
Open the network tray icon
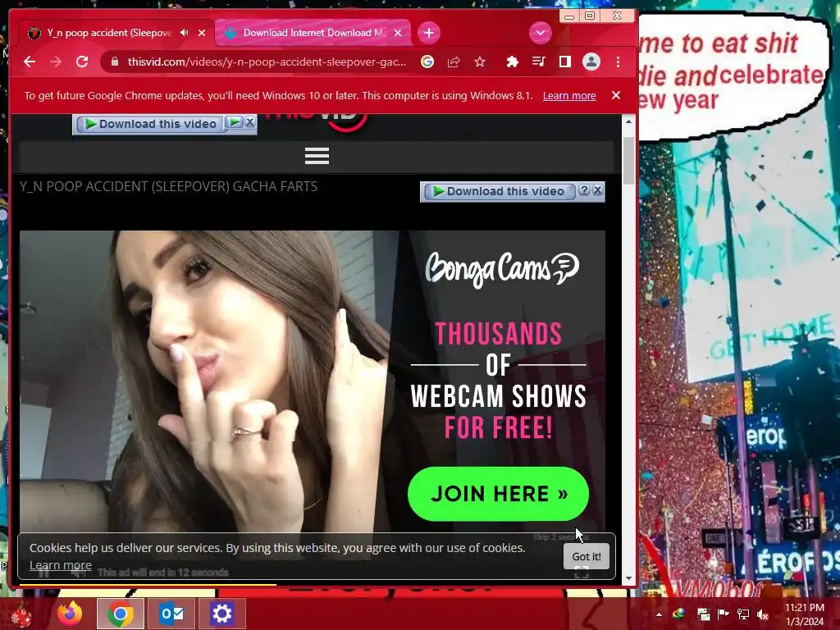(x=743, y=614)
